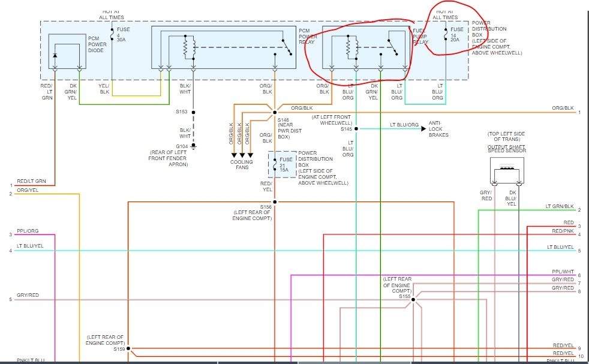The height and width of the screenshot is (364, 589).
Task: Click the PCM Power Relay switch contact
Action: (x=287, y=47)
